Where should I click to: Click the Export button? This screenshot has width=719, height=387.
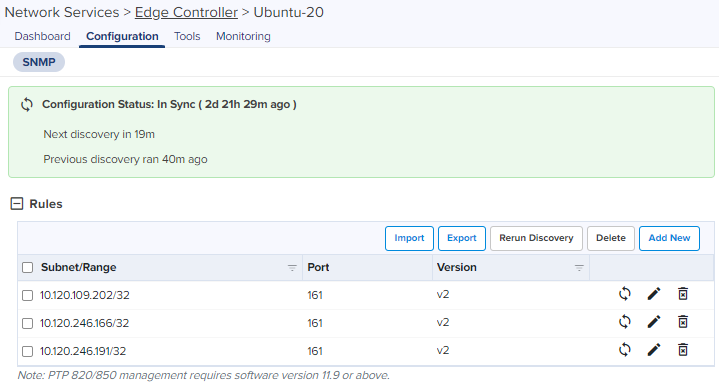tap(462, 238)
